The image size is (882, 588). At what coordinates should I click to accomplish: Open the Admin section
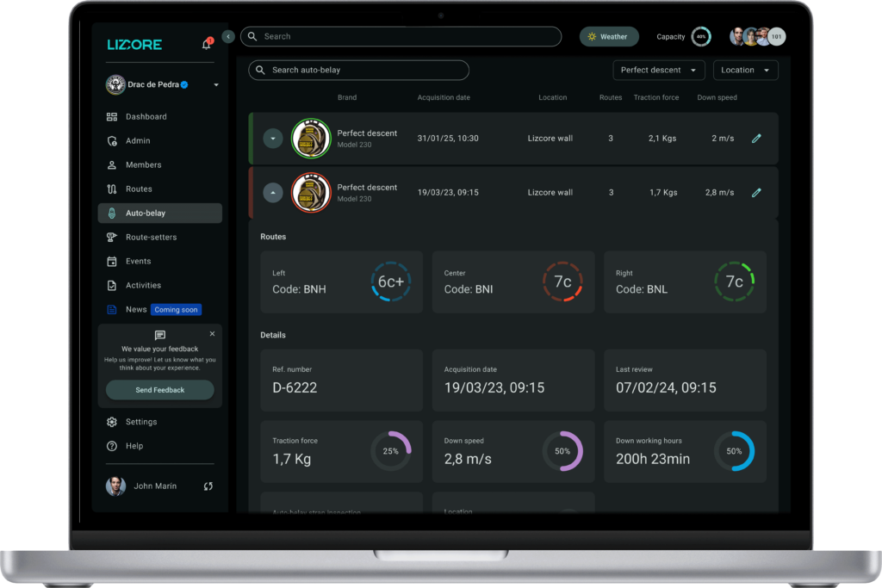pos(159,141)
